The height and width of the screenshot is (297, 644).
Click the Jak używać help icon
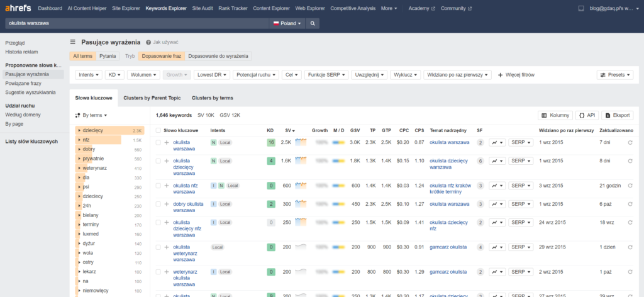coord(148,43)
